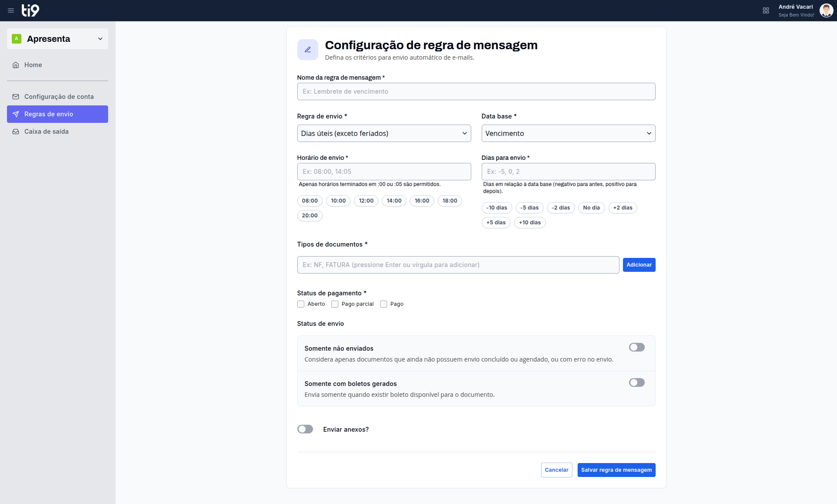Go to Home in sidebar
The image size is (837, 504).
[x=58, y=65]
